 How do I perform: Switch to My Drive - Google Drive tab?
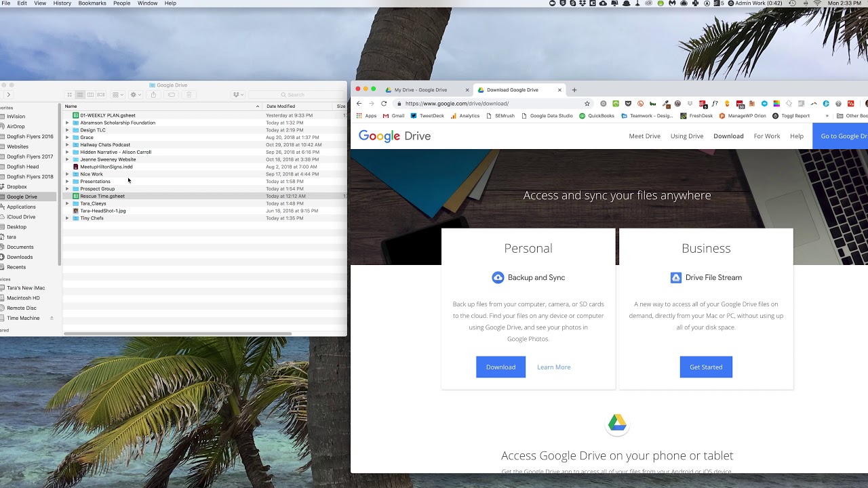[426, 89]
